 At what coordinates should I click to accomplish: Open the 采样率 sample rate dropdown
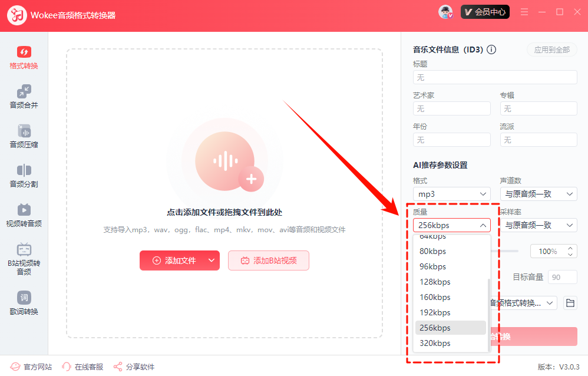(x=538, y=225)
